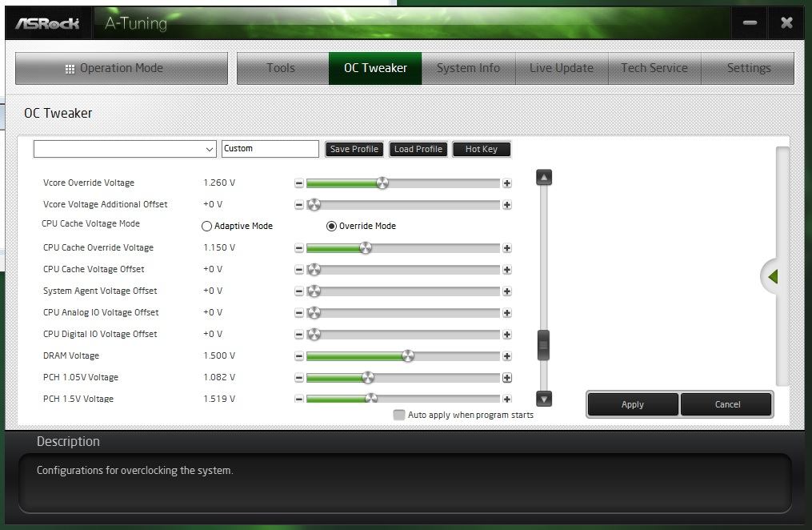Open Operation Mode panel
Screen dimensions: 812x530
pyautogui.click(x=122, y=68)
